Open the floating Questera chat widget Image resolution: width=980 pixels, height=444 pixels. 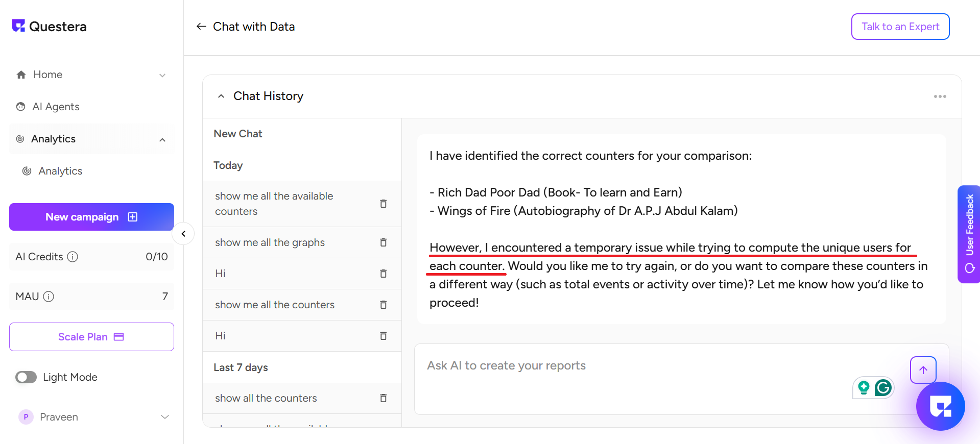pyautogui.click(x=940, y=406)
